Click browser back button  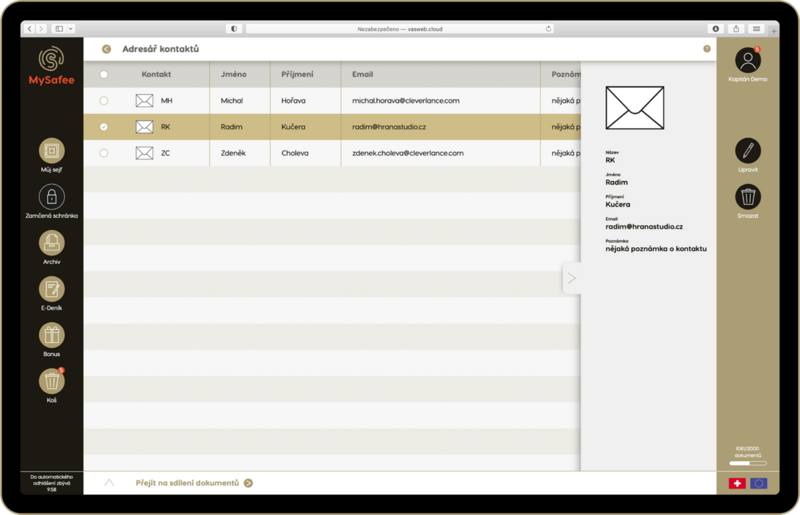[x=30, y=29]
